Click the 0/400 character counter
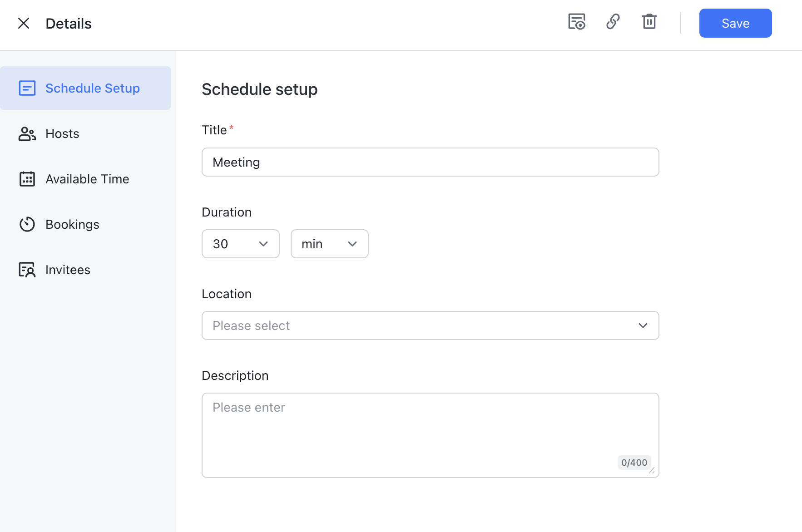 coord(634,463)
